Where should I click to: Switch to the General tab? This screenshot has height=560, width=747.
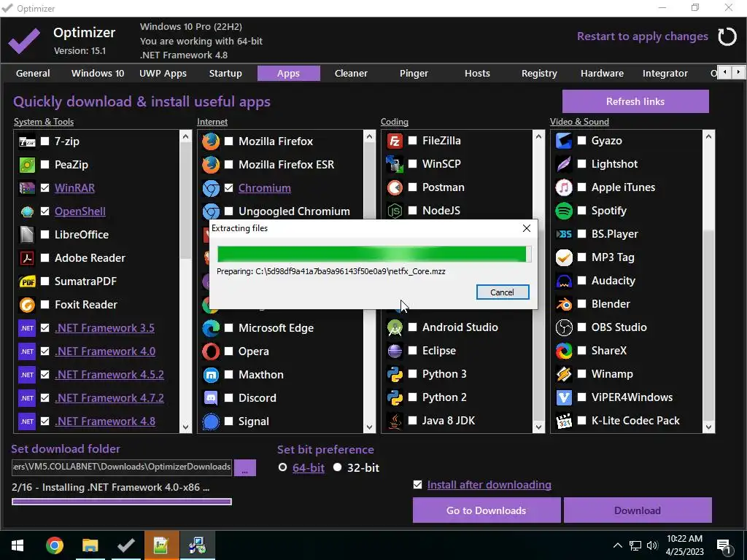(33, 74)
